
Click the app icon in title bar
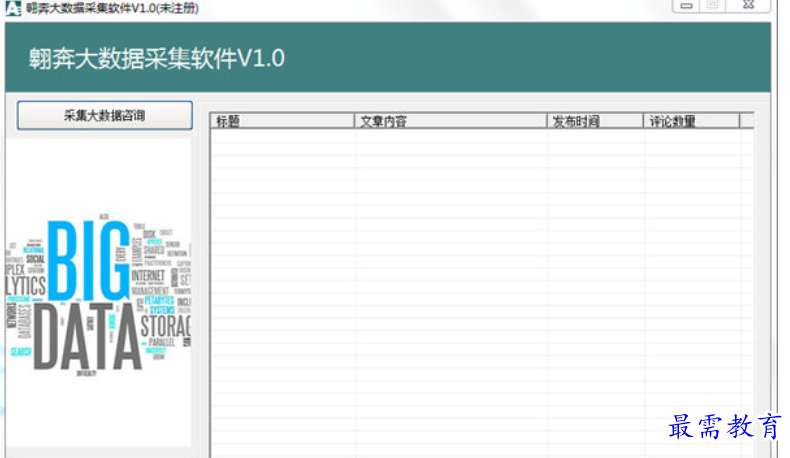[x=13, y=8]
